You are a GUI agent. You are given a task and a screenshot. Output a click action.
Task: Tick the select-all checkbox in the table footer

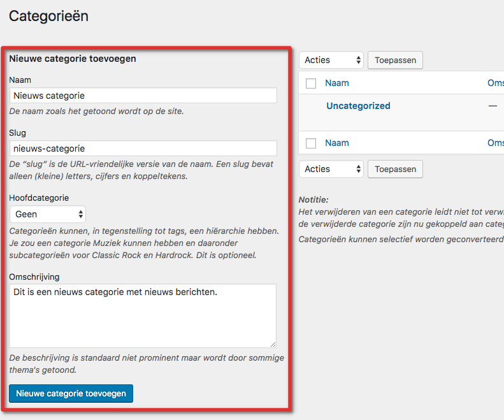point(311,143)
